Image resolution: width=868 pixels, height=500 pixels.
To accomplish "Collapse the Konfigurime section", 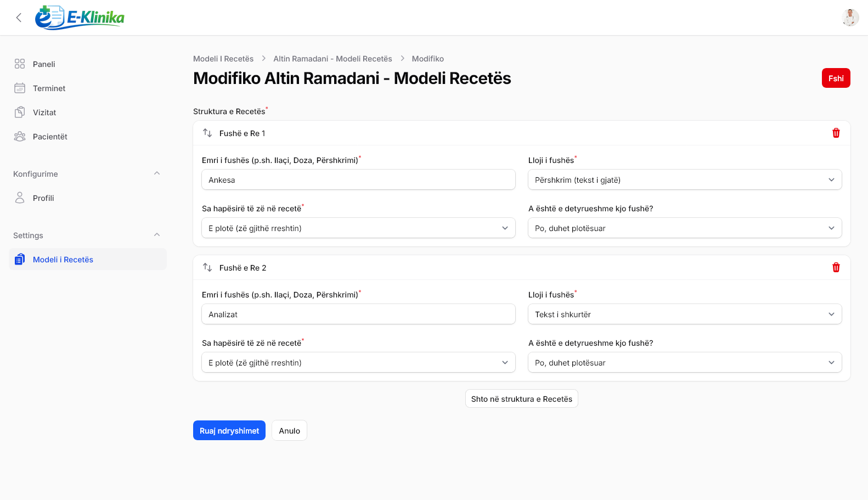I will pos(157,173).
